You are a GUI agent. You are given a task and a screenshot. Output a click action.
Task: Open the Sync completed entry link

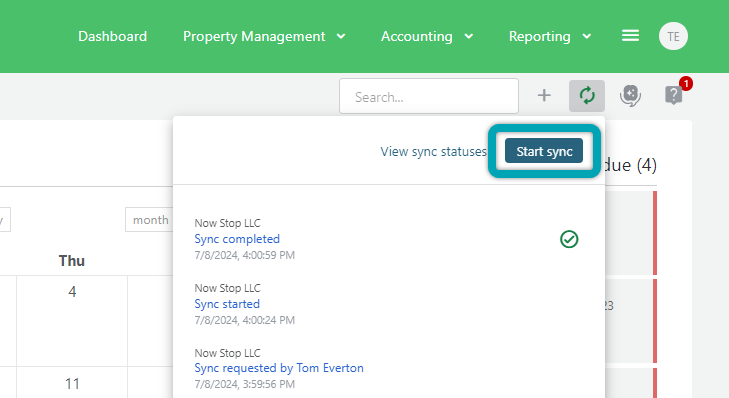(237, 239)
